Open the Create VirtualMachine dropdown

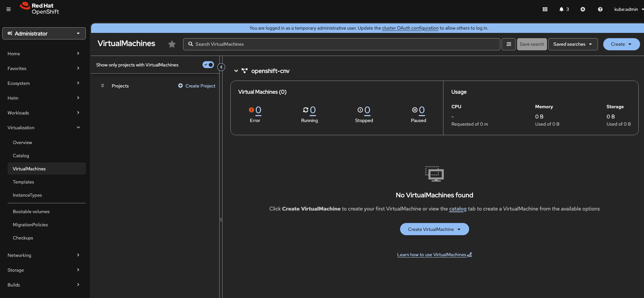click(434, 229)
